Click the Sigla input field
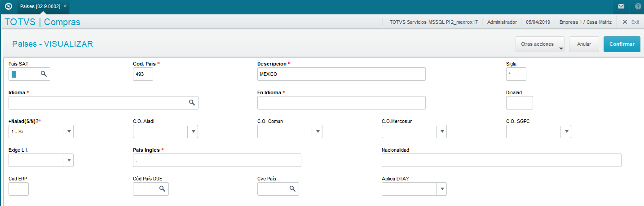Image resolution: width=644 pixels, height=206 pixels. (x=516, y=74)
